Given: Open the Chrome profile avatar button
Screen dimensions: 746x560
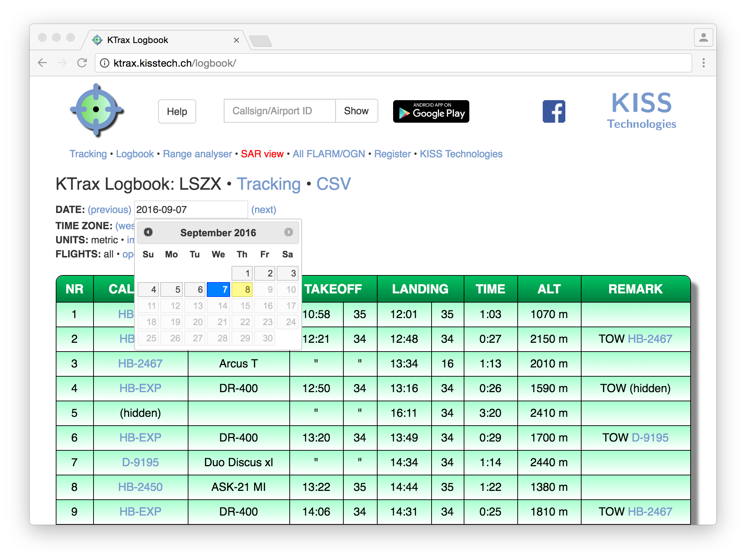Looking at the screenshot, I should coord(703,38).
